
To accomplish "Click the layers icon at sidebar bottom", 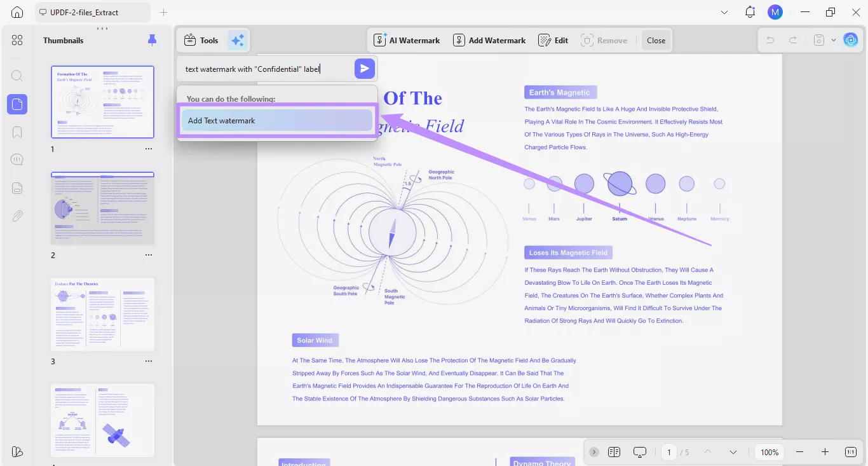I will [17, 451].
